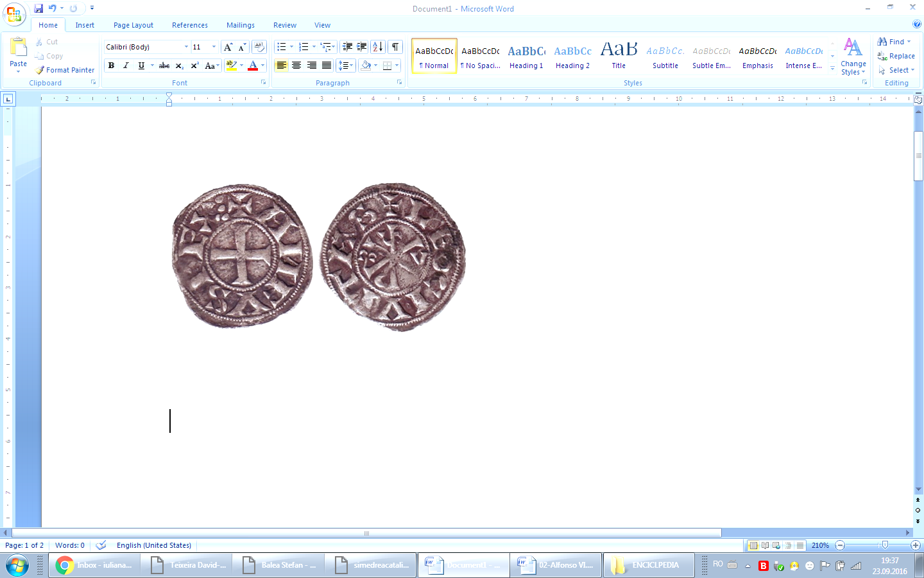The image size is (924, 578).
Task: Click the Grow Font icon
Action: click(228, 47)
